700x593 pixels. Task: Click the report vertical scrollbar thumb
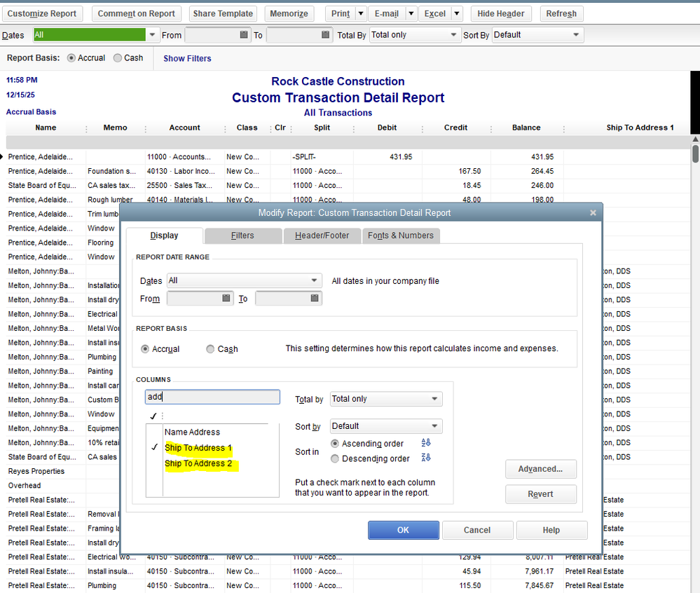pos(695,154)
